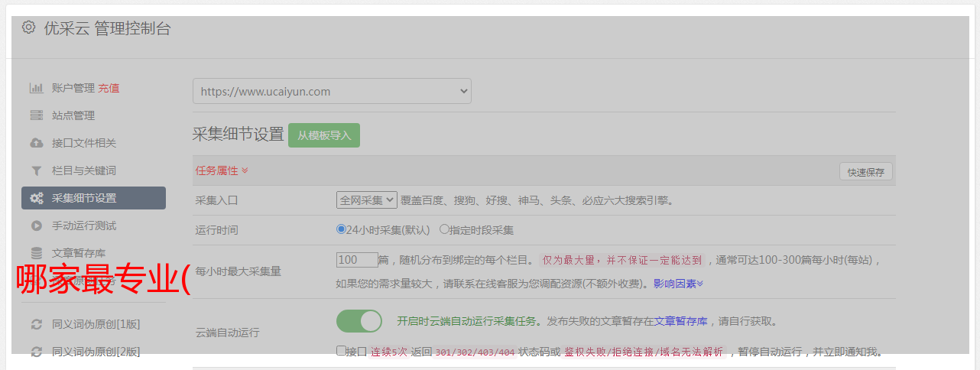The width and height of the screenshot is (980, 370).
Task: Expand the 影响因素 link
Action: pos(678,284)
